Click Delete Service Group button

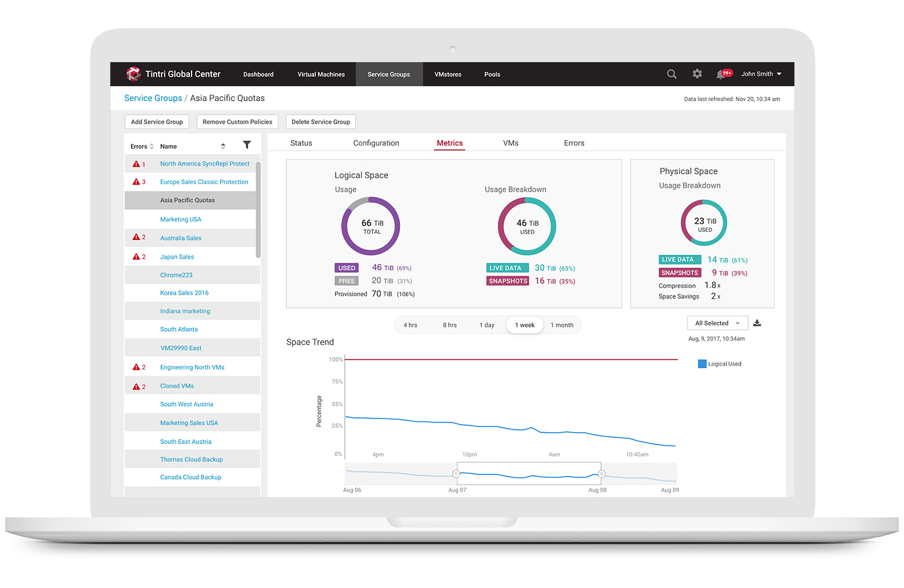point(321,122)
